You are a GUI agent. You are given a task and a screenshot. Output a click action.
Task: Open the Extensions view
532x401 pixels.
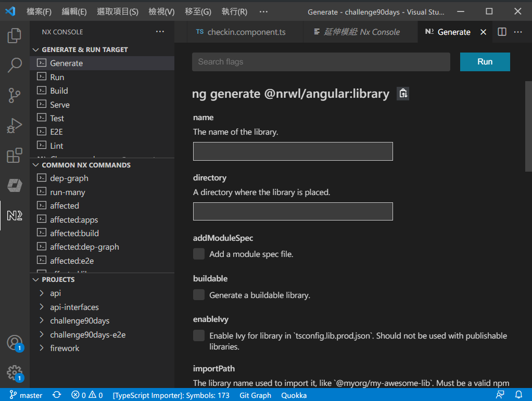coord(14,155)
